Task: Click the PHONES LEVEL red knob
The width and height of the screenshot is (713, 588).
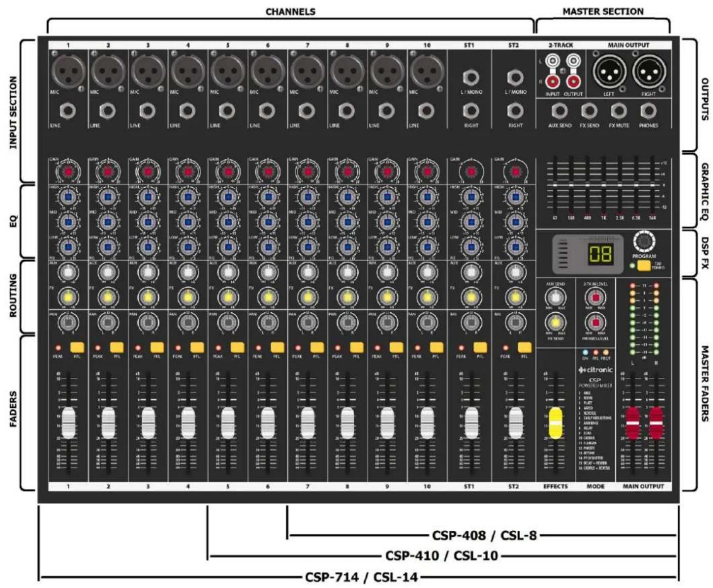Action: pos(596,322)
